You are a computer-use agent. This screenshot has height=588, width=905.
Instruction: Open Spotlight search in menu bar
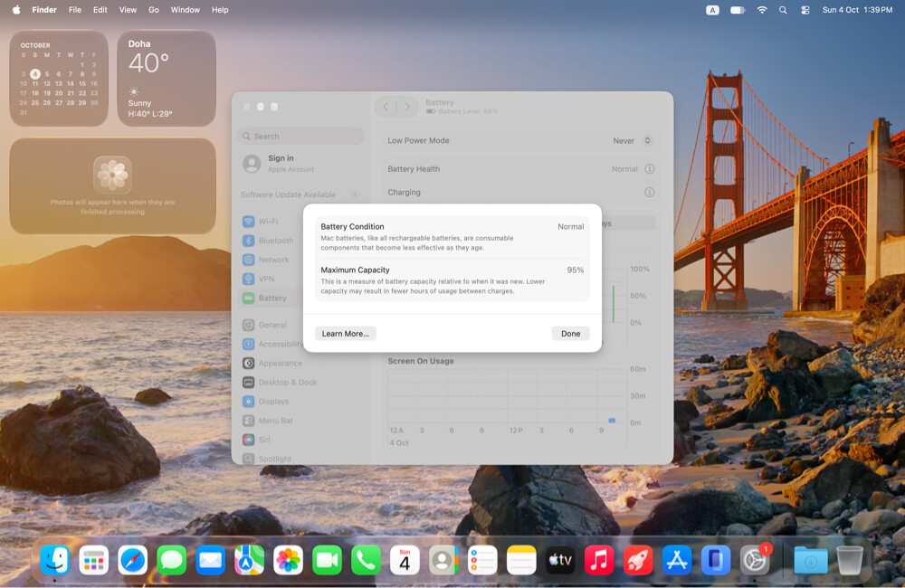coord(783,10)
